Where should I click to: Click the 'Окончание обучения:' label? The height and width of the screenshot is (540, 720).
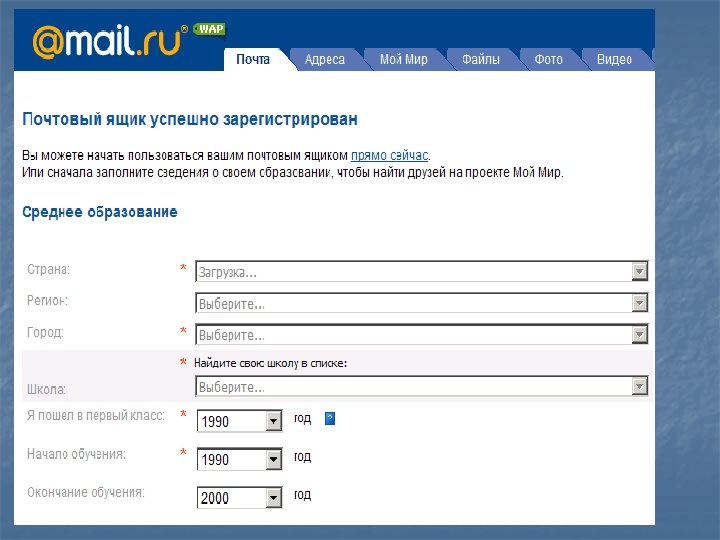click(x=86, y=492)
